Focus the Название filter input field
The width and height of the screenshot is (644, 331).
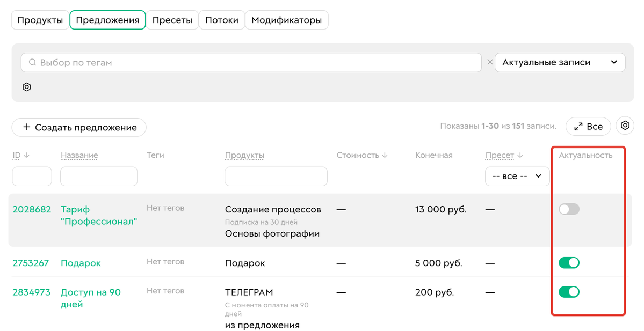click(x=99, y=176)
